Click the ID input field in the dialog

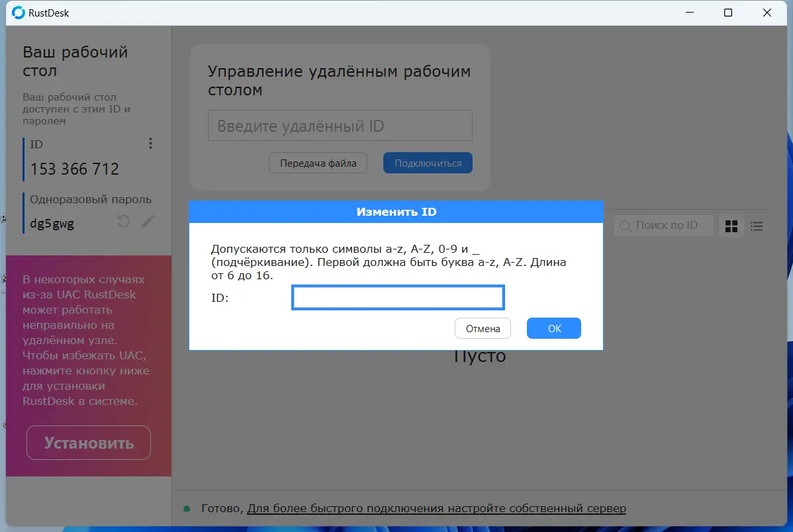tap(397, 297)
